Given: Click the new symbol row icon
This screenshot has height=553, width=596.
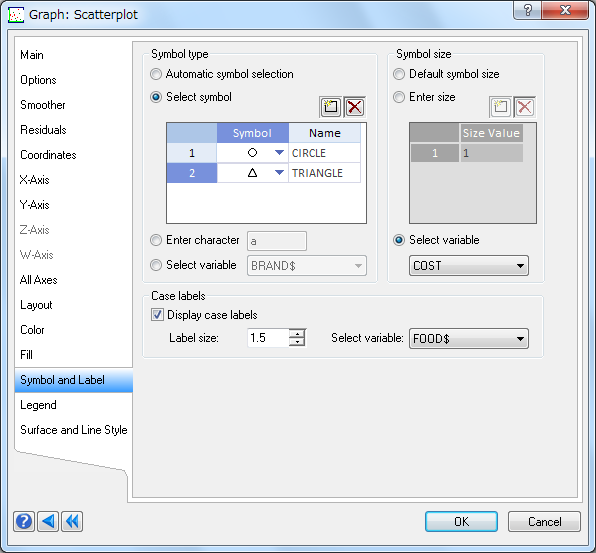Looking at the screenshot, I should click(x=330, y=107).
